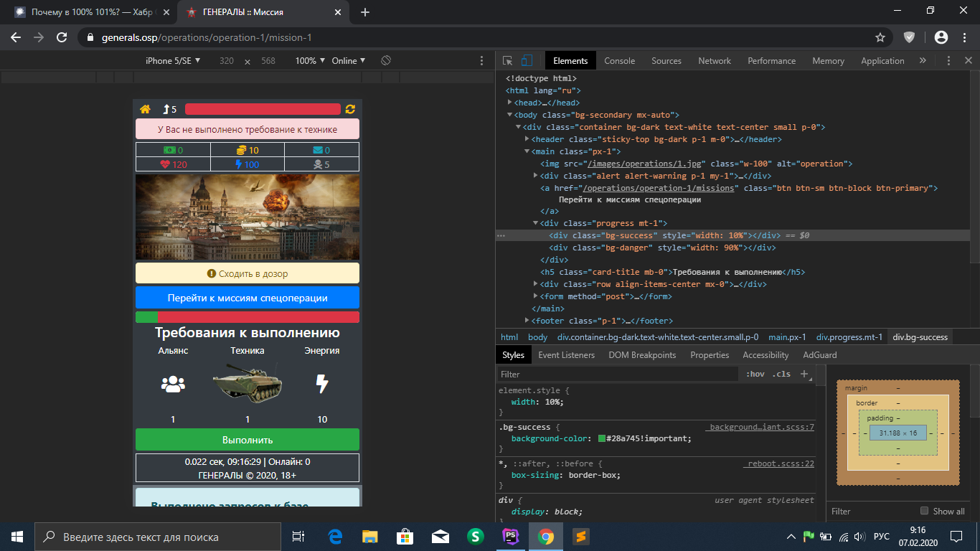Show more DevTools tabs chevron

click(923, 61)
